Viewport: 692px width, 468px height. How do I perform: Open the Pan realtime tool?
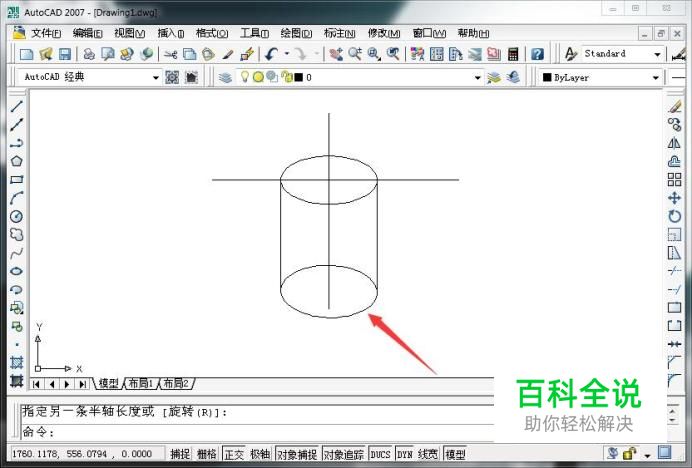click(x=335, y=54)
